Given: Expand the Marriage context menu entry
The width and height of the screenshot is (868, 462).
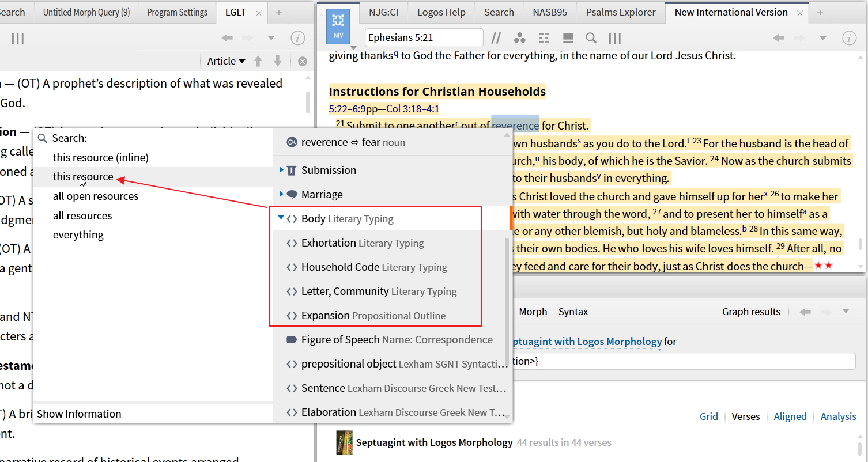Looking at the screenshot, I should [x=282, y=194].
